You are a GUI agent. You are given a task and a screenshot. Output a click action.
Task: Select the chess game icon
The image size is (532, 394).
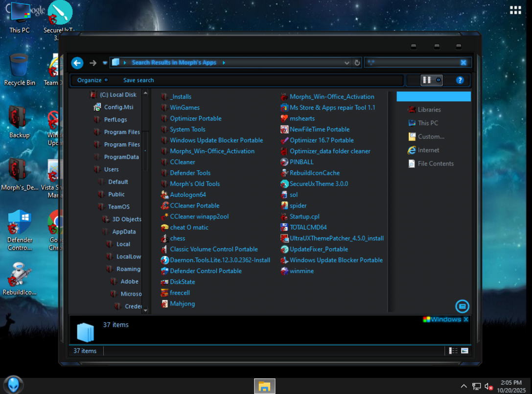pyautogui.click(x=164, y=238)
